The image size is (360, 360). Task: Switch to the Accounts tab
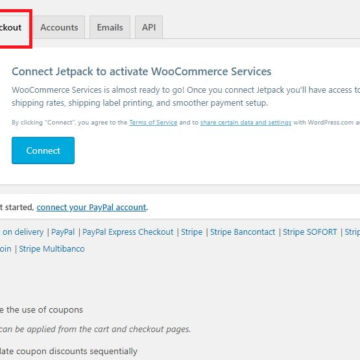(59, 27)
